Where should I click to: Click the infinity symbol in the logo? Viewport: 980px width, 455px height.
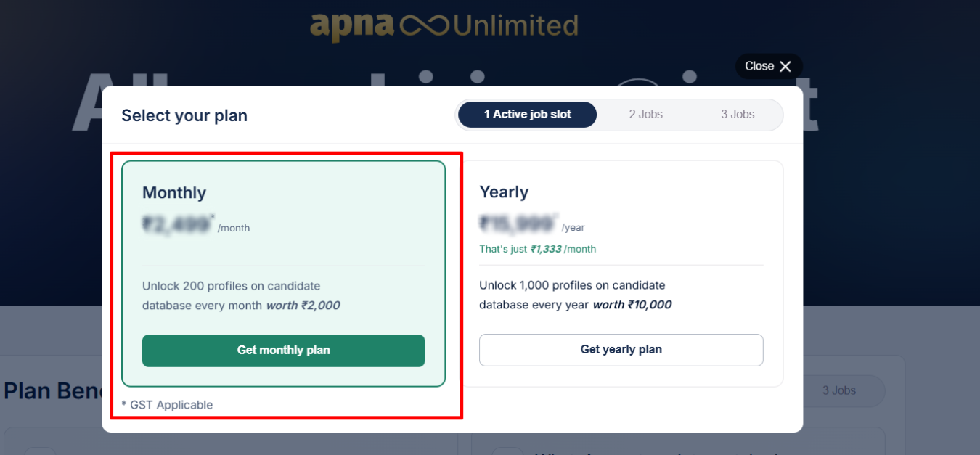coord(423,27)
